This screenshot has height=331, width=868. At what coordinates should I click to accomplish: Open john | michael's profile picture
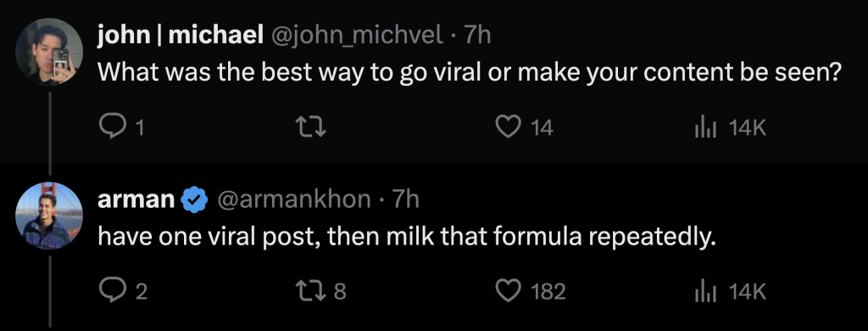49,52
